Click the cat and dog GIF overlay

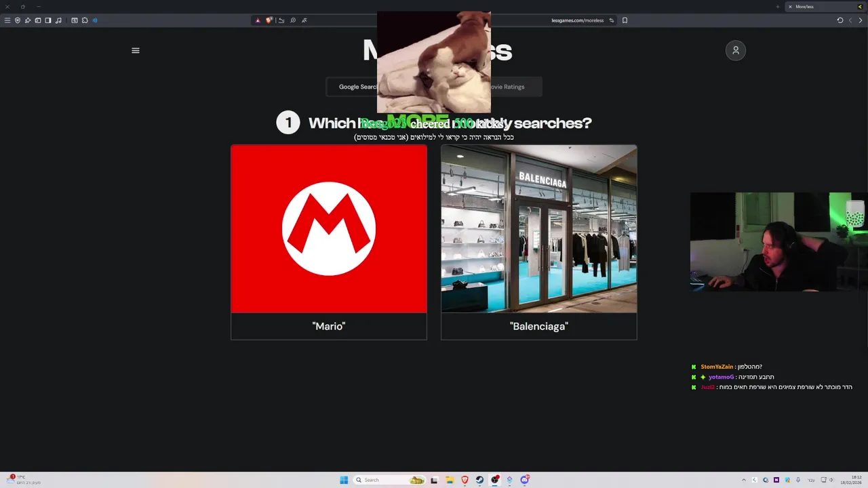click(434, 62)
